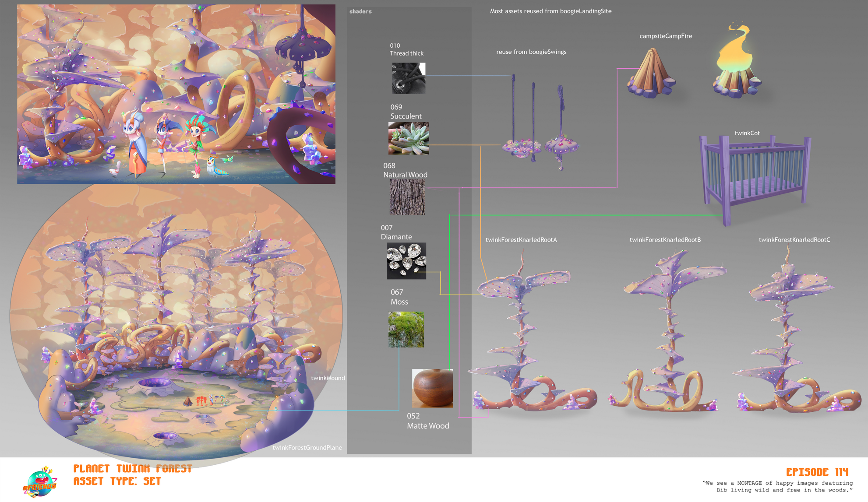This screenshot has height=502, width=868.
Task: Click the Episode 114 title text
Action: point(817,472)
